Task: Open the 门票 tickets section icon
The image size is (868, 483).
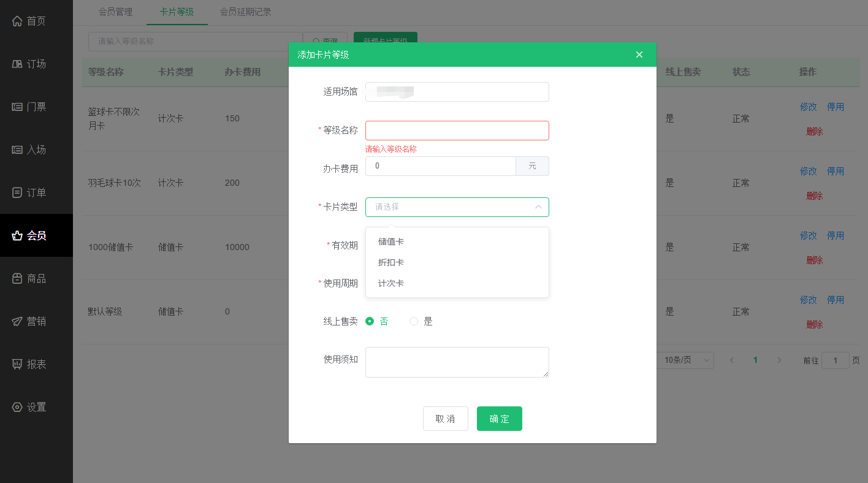Action: (17, 106)
